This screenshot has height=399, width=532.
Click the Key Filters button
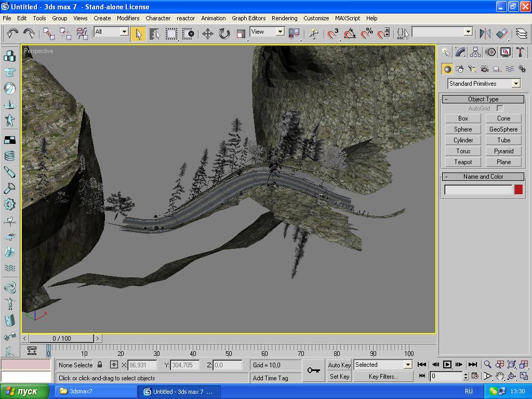[383, 377]
